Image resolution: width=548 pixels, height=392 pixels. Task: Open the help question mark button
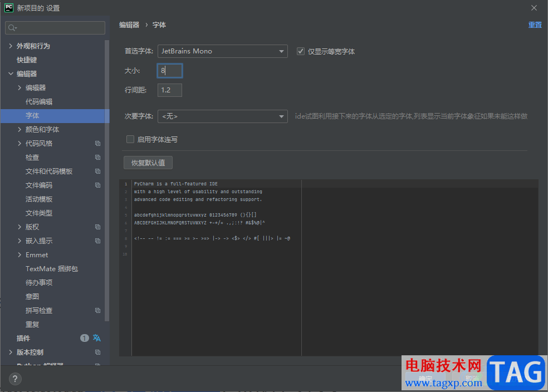point(15,379)
